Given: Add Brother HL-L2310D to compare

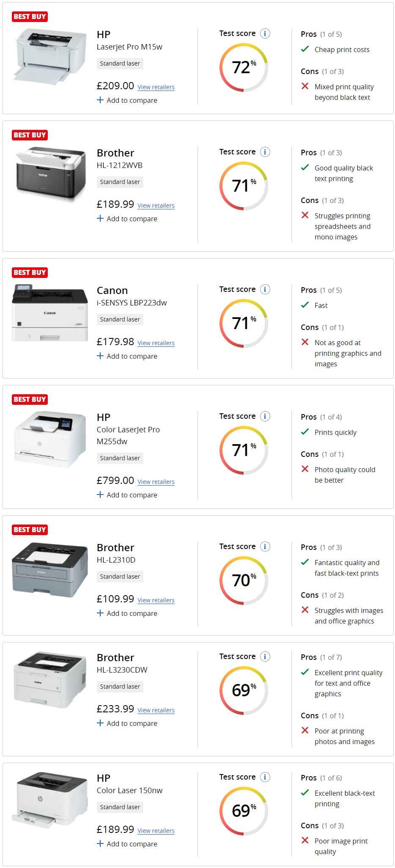Looking at the screenshot, I should (127, 613).
